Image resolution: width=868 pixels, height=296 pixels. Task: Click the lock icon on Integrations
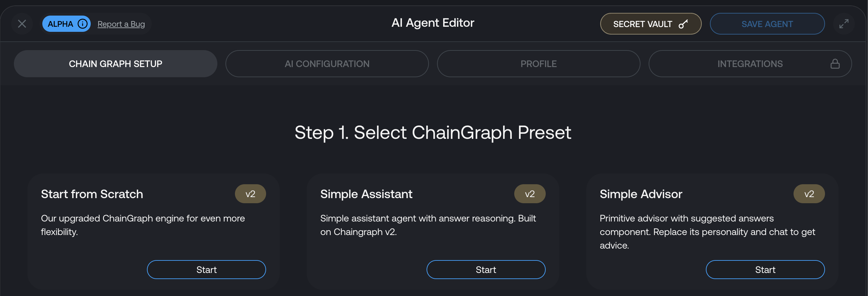click(835, 64)
